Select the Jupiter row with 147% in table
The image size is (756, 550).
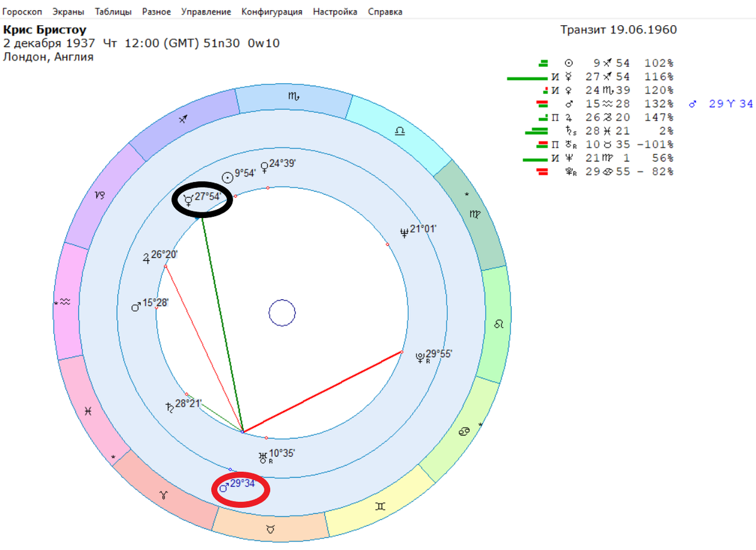605,117
